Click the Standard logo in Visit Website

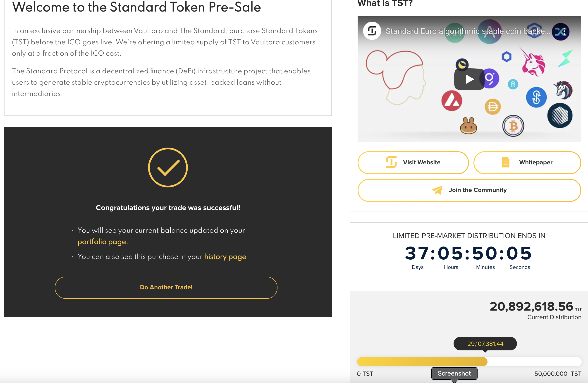(391, 162)
